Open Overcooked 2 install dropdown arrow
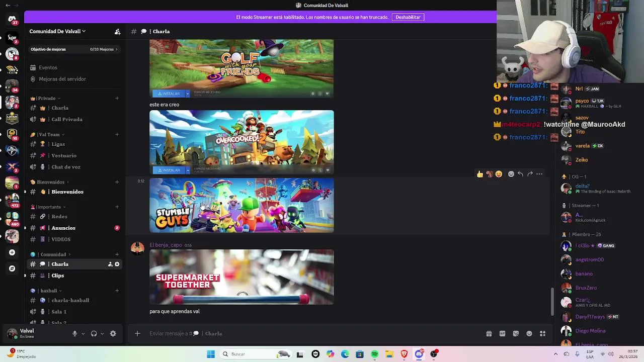The width and height of the screenshot is (644, 362). click(188, 170)
